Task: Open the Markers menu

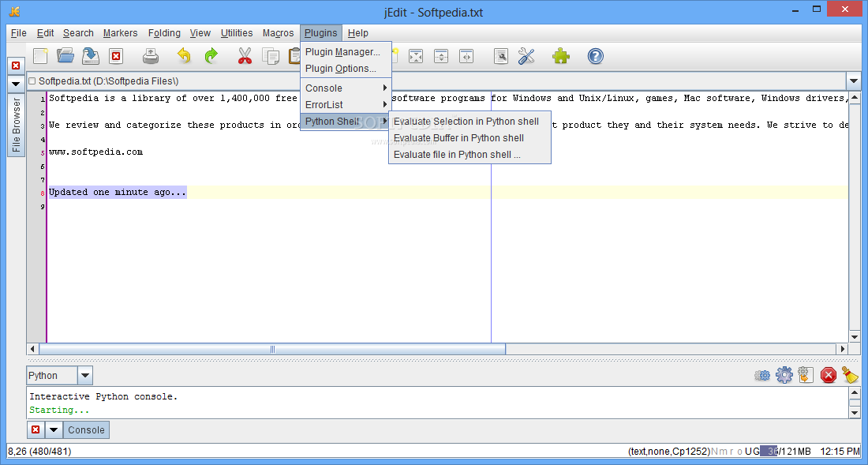Action: coord(120,33)
